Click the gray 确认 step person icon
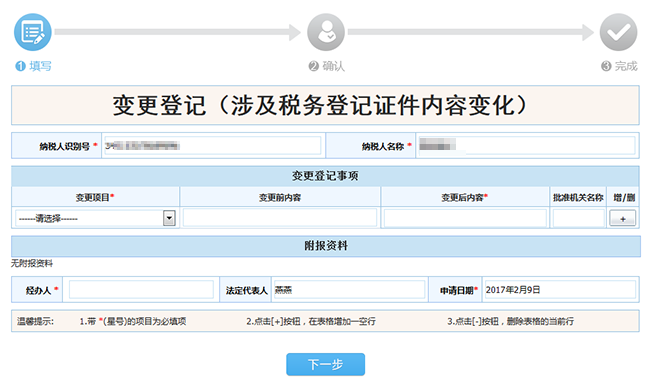The width and height of the screenshot is (650, 381). pos(326,32)
